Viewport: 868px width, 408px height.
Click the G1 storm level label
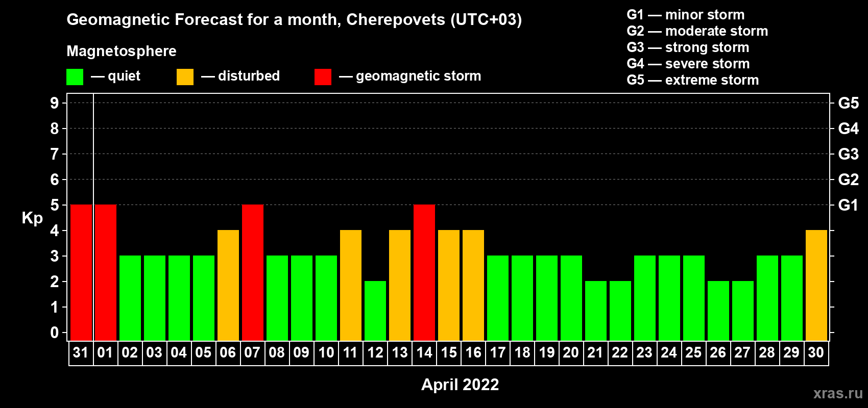[848, 205]
